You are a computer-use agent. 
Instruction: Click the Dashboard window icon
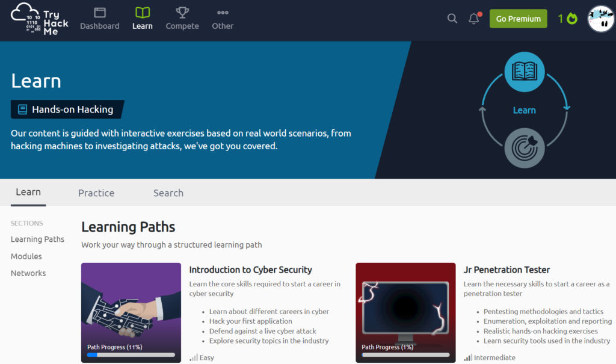(x=100, y=13)
